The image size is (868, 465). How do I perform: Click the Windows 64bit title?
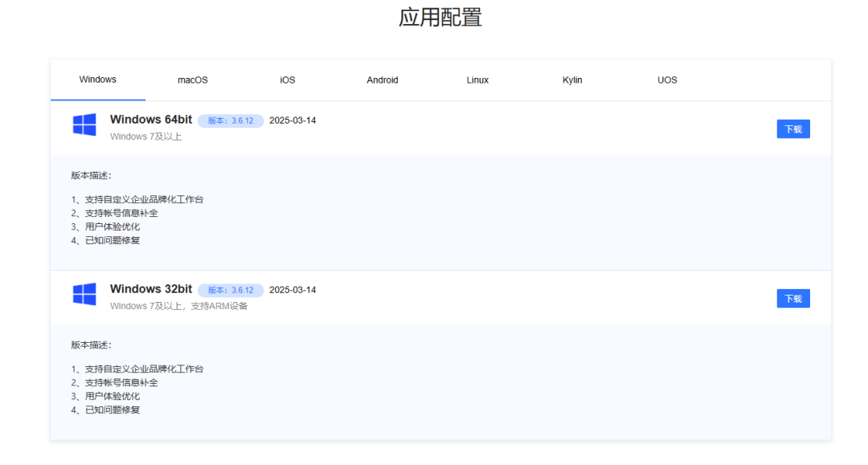coord(151,120)
